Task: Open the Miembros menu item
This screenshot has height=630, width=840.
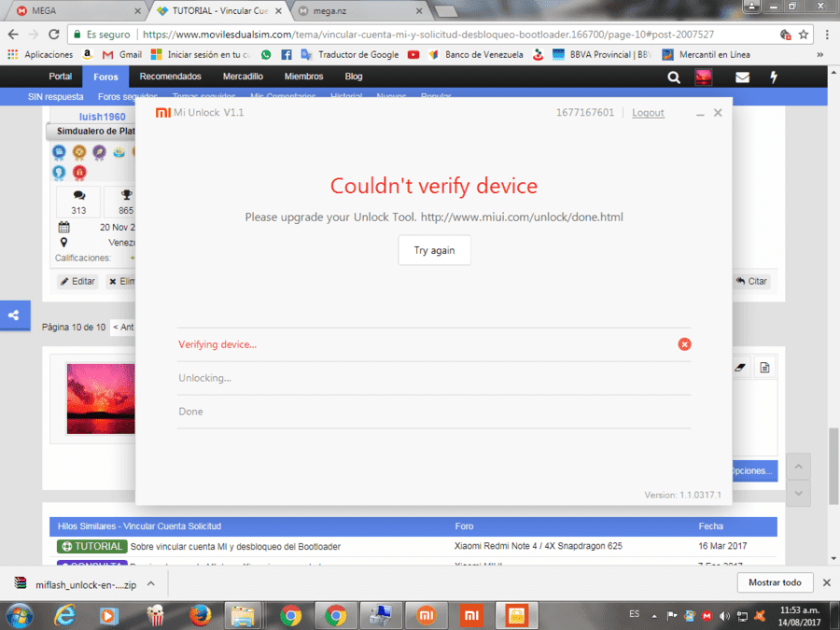Action: pyautogui.click(x=303, y=77)
